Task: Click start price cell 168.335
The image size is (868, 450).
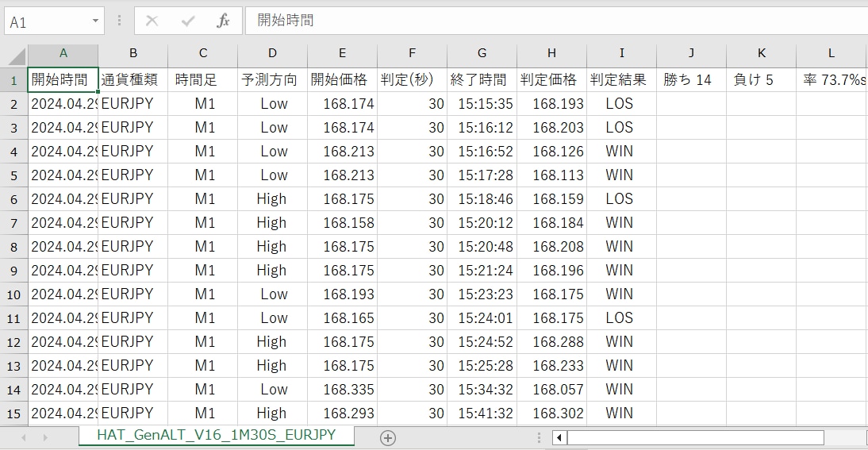Action: [342, 389]
